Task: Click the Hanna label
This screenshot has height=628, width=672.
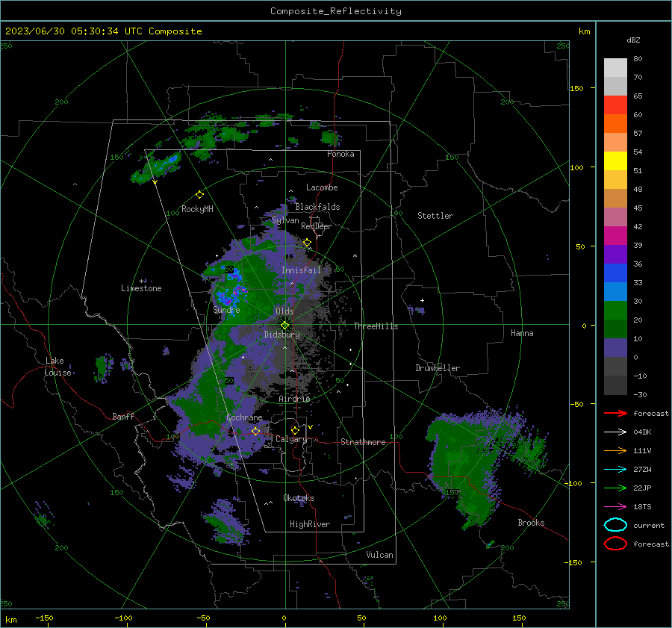Action: [522, 333]
